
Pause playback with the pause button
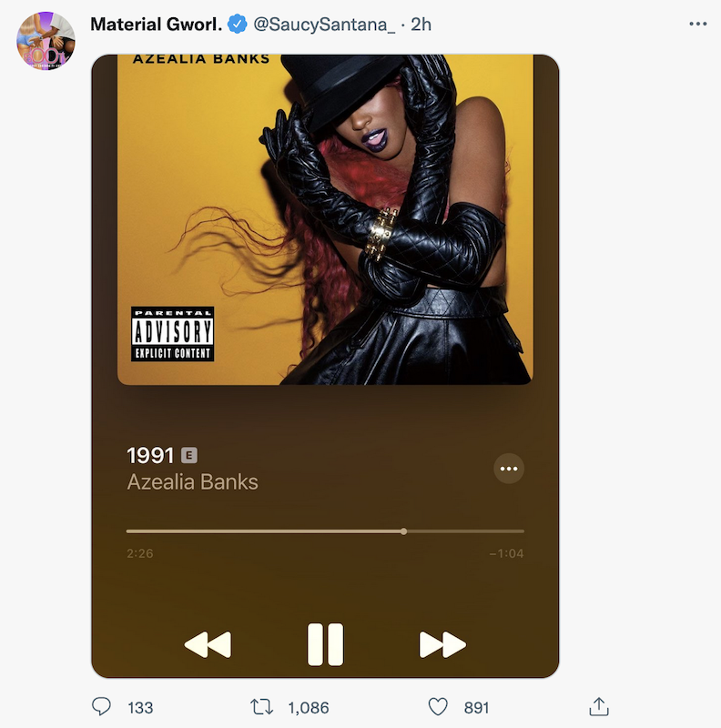click(325, 644)
